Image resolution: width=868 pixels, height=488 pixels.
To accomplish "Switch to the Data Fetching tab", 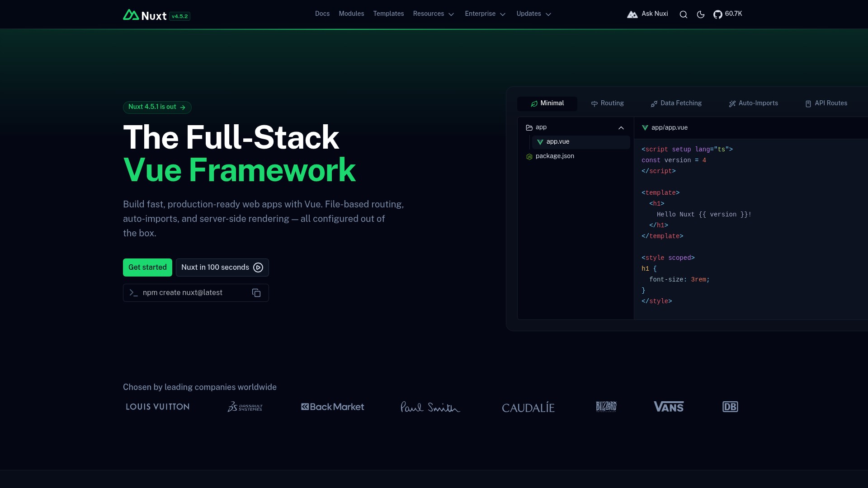I will tap(676, 103).
